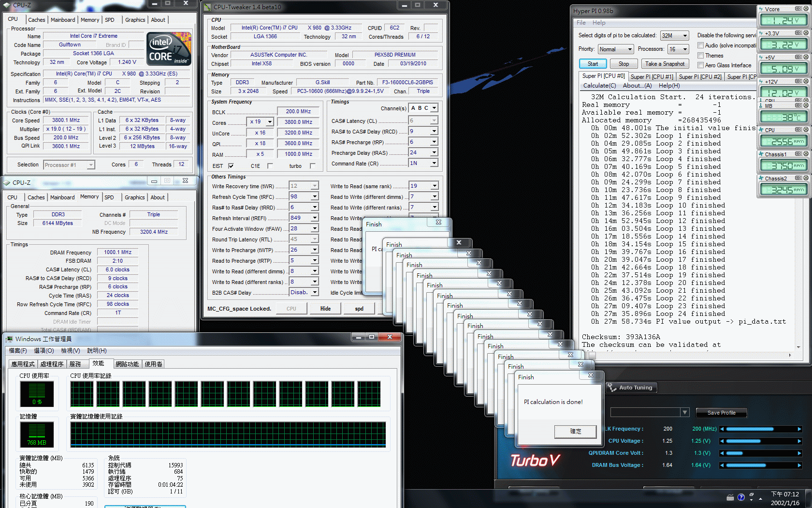
Task: Decrease BCLK Frequency with left arrow
Action: tap(722, 429)
